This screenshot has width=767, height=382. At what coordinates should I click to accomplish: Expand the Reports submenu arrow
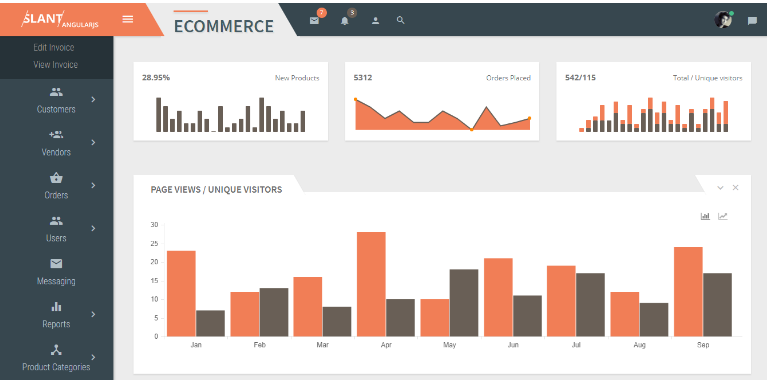(93, 314)
